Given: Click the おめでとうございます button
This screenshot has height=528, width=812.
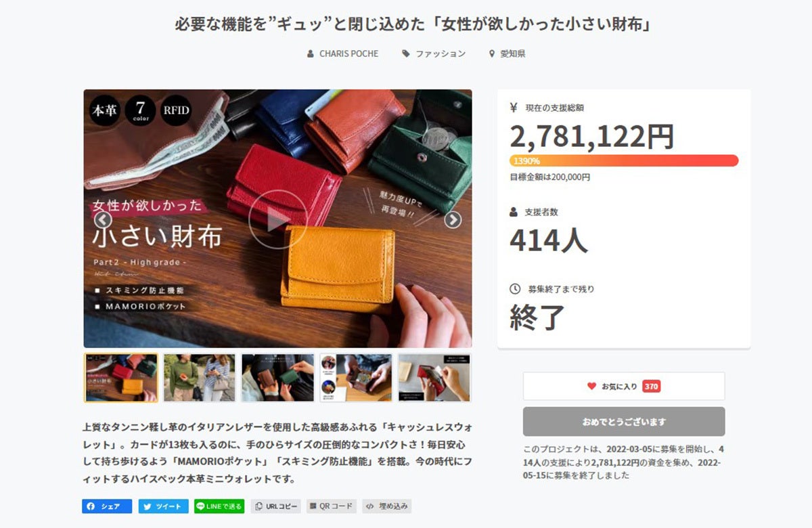Looking at the screenshot, I should point(624,422).
